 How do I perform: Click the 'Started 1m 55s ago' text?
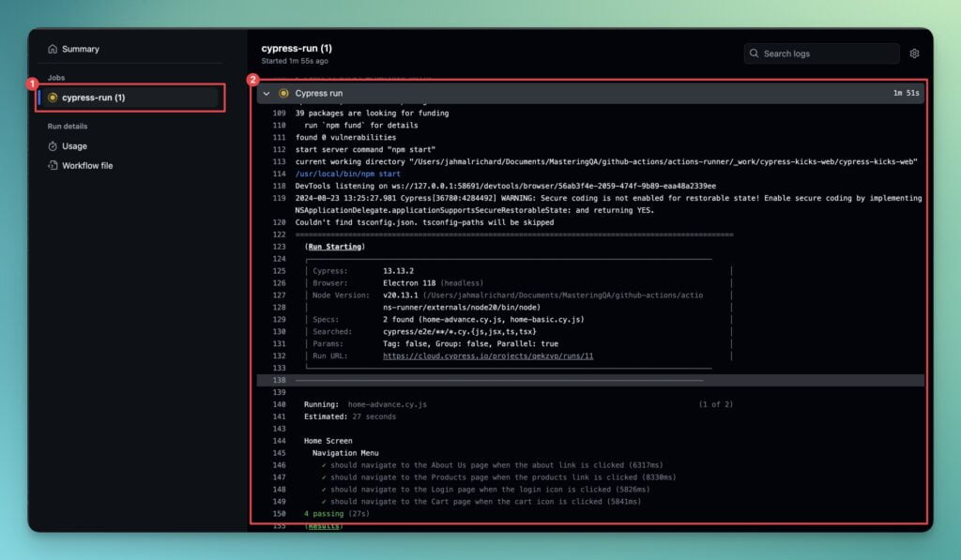tap(295, 61)
